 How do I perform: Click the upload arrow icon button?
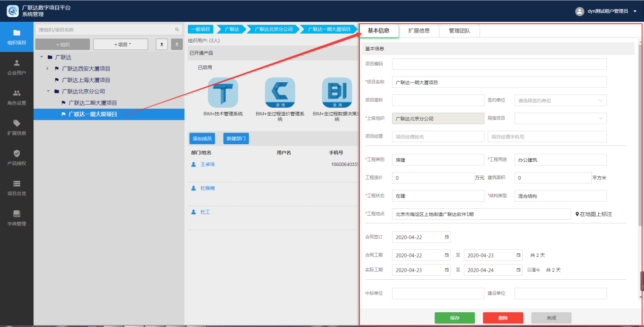tap(161, 44)
